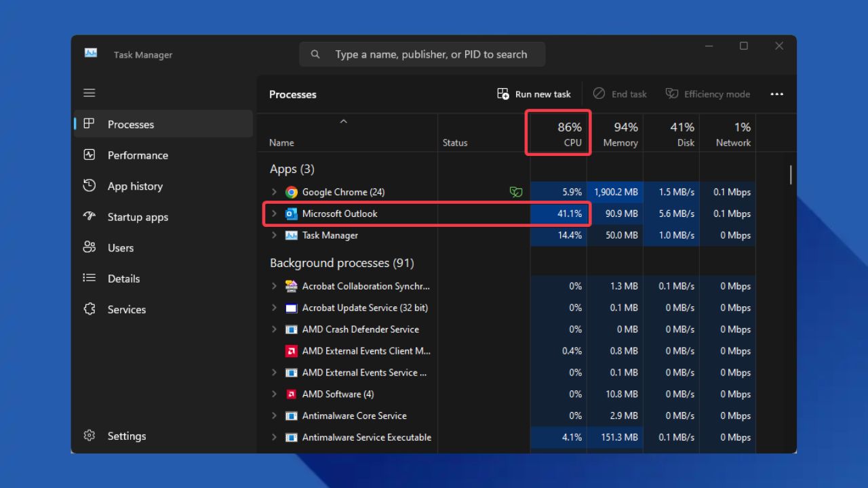Open the more options ellipsis menu
Image resolution: width=868 pixels, height=488 pixels.
click(x=776, y=94)
